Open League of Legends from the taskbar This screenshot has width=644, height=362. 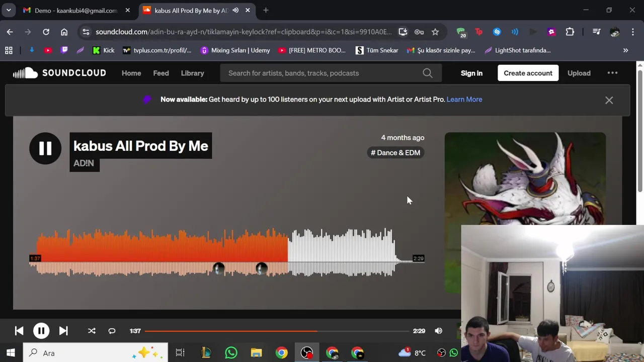point(206,352)
